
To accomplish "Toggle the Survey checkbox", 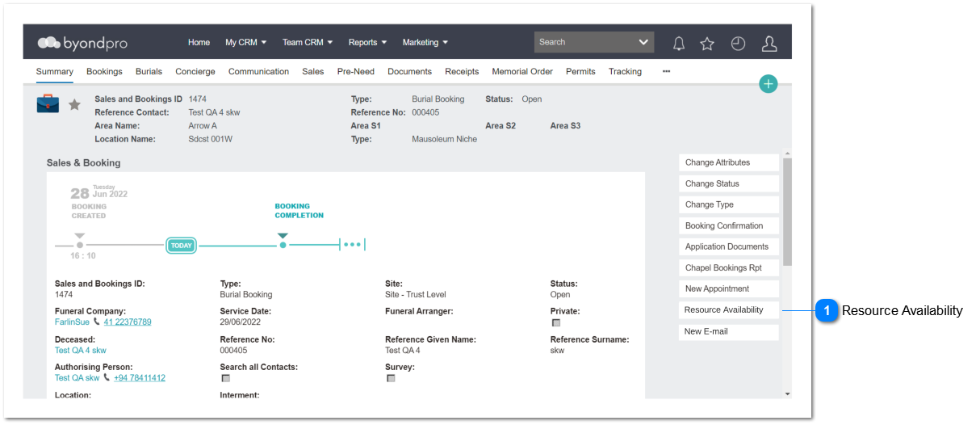I will coord(391,377).
